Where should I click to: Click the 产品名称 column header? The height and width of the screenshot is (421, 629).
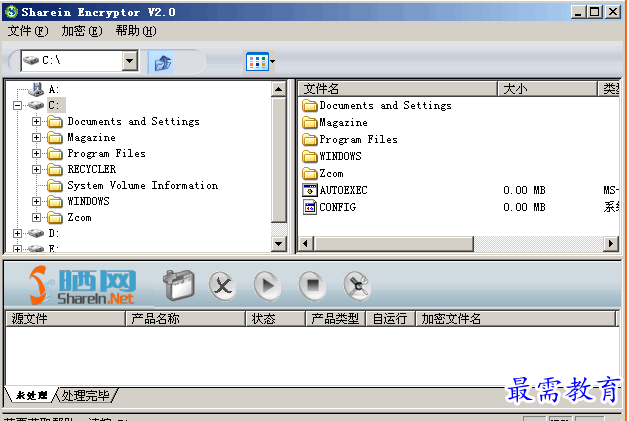click(x=185, y=319)
